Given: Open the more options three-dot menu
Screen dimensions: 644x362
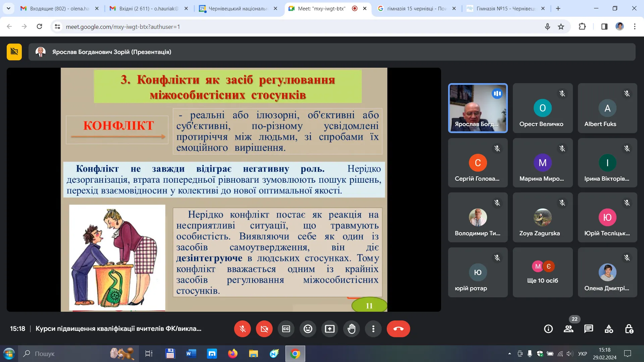Looking at the screenshot, I should [x=373, y=329].
